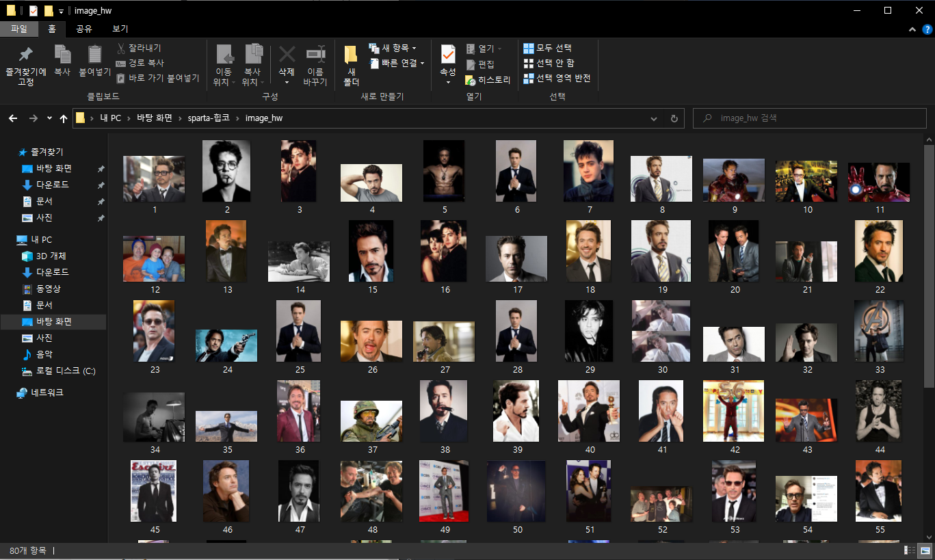Screen dimensions: 935x560
Task: Open Properties (속성) checkmark icon
Action: pos(448,54)
